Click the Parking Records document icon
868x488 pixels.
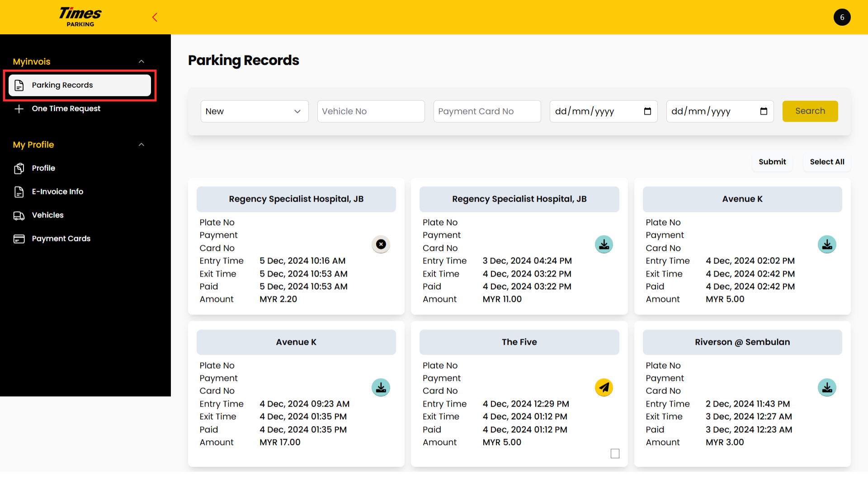tap(19, 85)
